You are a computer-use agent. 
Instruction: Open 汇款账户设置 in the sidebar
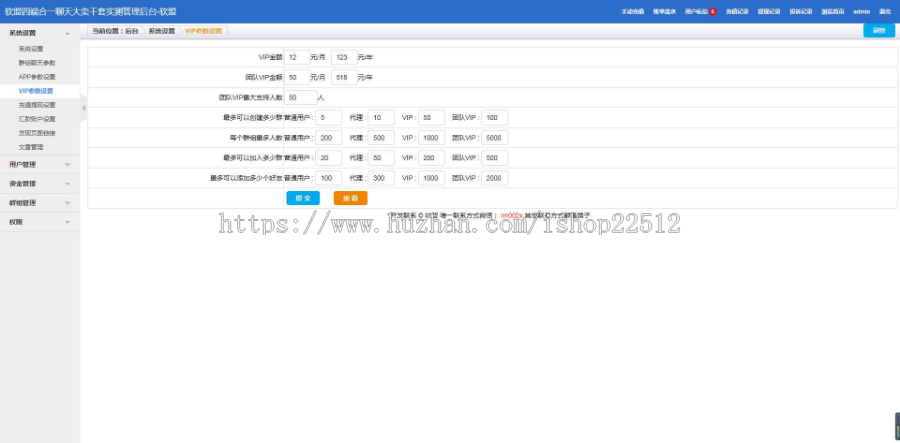point(37,119)
